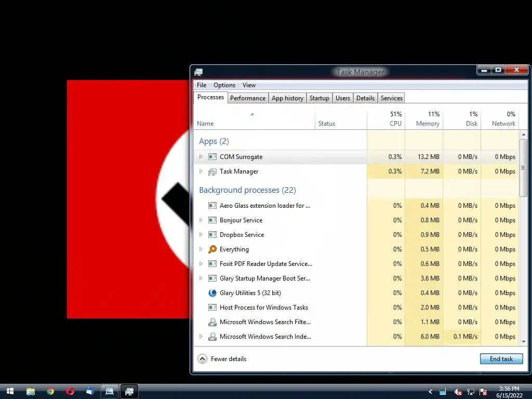Viewport: 532px width, 399px height.
Task: Switch to the Services tab
Action: click(392, 98)
